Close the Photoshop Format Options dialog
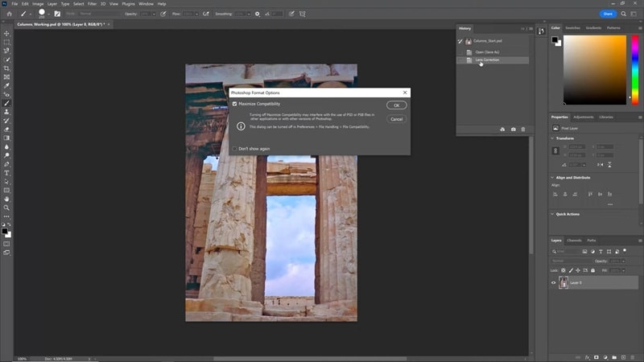 click(x=405, y=93)
